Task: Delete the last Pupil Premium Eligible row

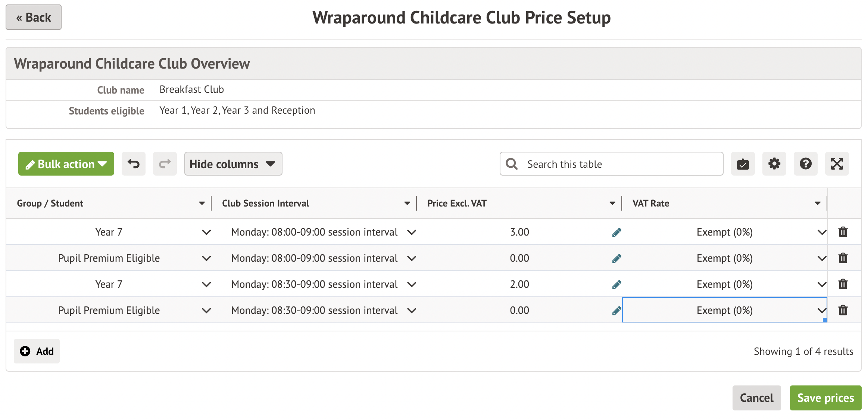Action: point(843,310)
